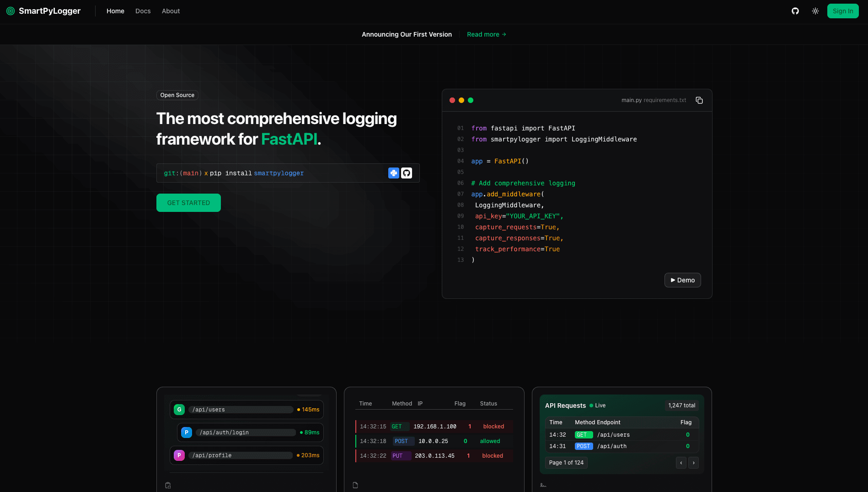Navigate to the About page
This screenshot has height=492, width=868.
coord(171,11)
